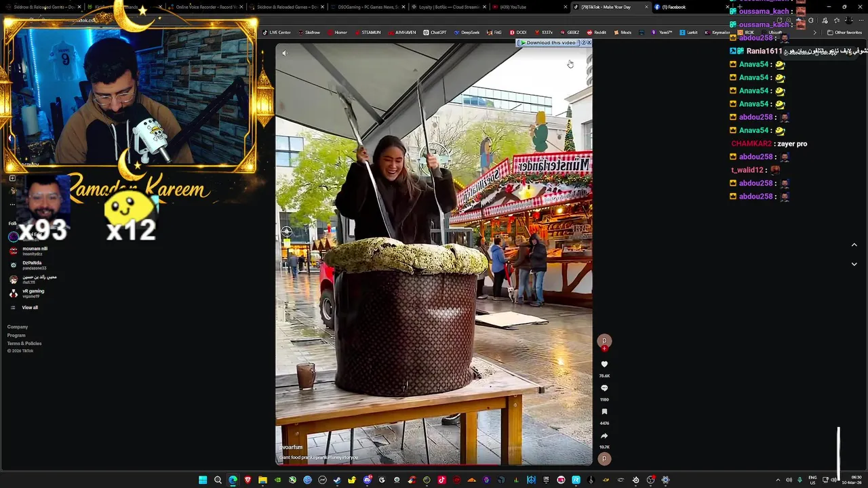Open ChatGPT bookmark
This screenshot has width=868, height=488.
[435, 33]
